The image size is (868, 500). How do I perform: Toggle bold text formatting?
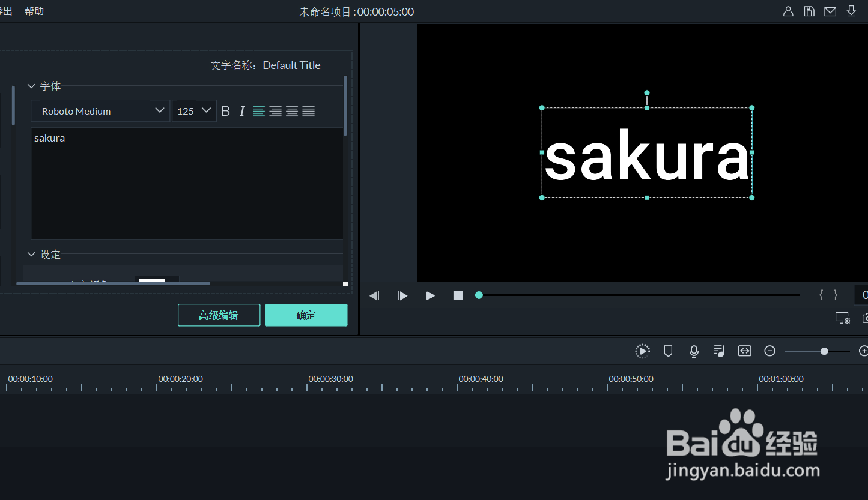(226, 111)
